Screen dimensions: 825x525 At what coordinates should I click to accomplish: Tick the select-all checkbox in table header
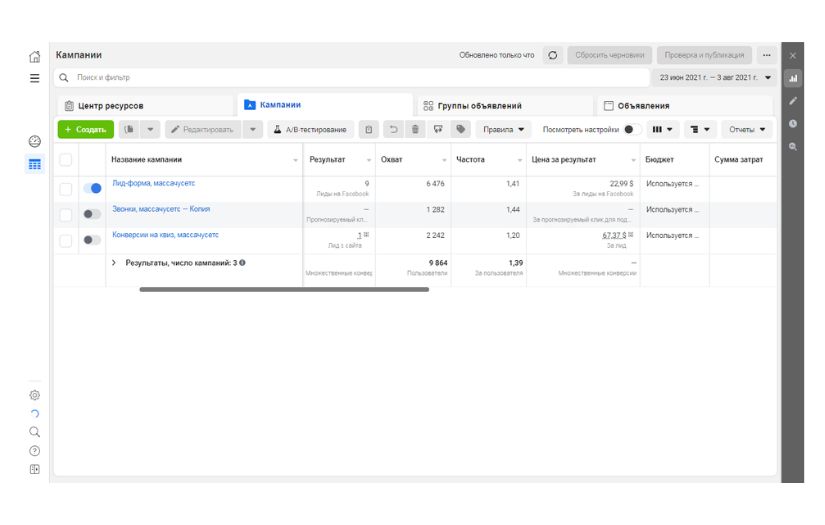[x=66, y=159]
